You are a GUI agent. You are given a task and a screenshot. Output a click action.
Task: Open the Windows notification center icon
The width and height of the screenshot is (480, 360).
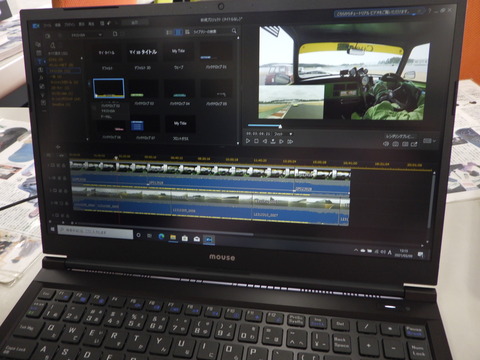421,255
